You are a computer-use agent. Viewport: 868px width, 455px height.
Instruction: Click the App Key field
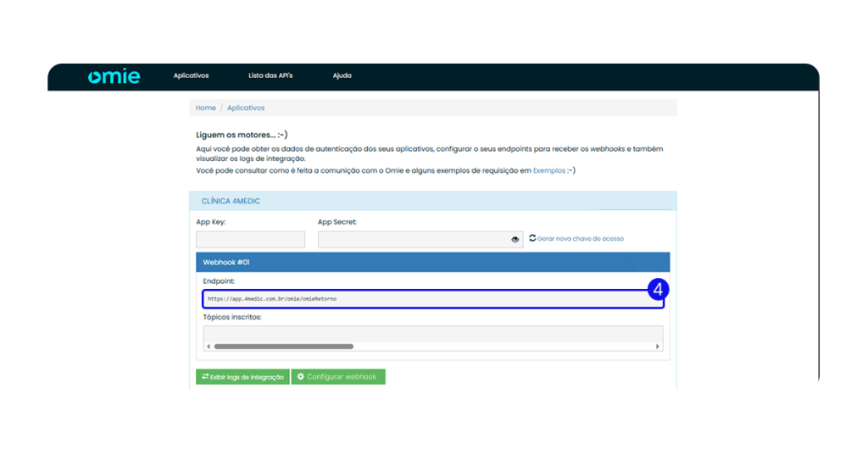(x=250, y=240)
